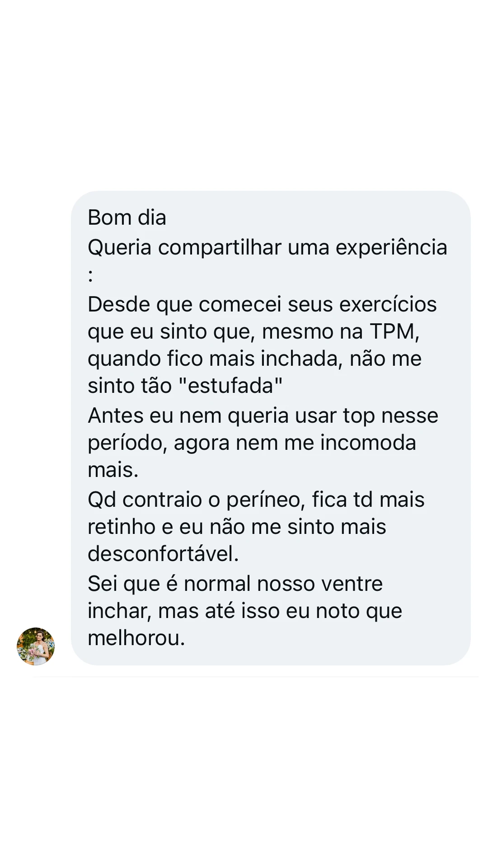488x868 pixels.
Task: Click the lone colon line in the message
Action: (x=91, y=274)
